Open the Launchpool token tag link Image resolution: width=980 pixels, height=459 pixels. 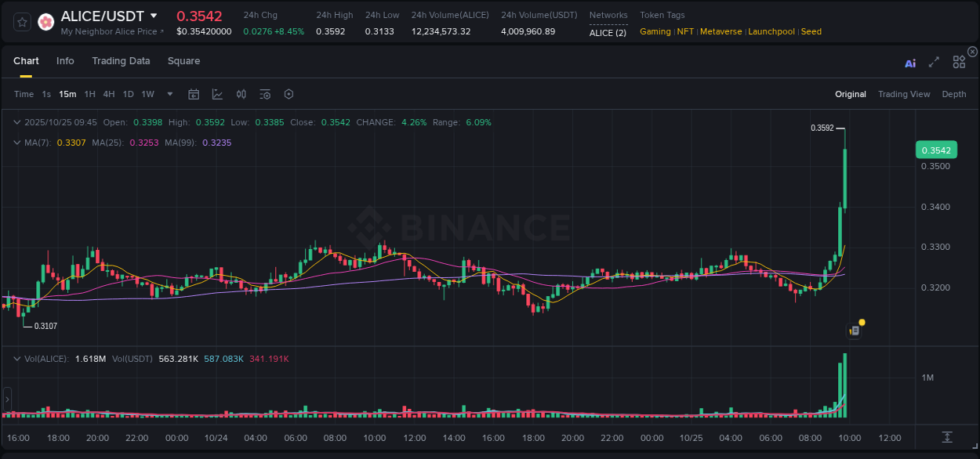771,31
